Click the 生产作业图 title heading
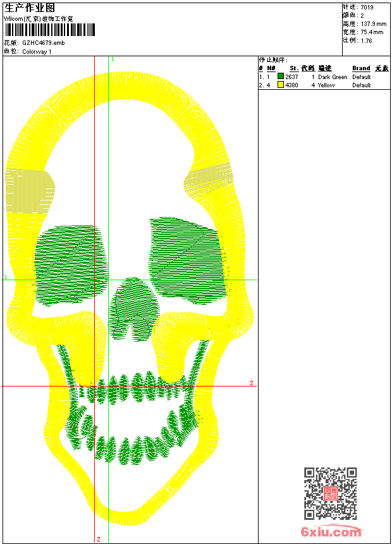The width and height of the screenshot is (392, 544). [x=30, y=8]
